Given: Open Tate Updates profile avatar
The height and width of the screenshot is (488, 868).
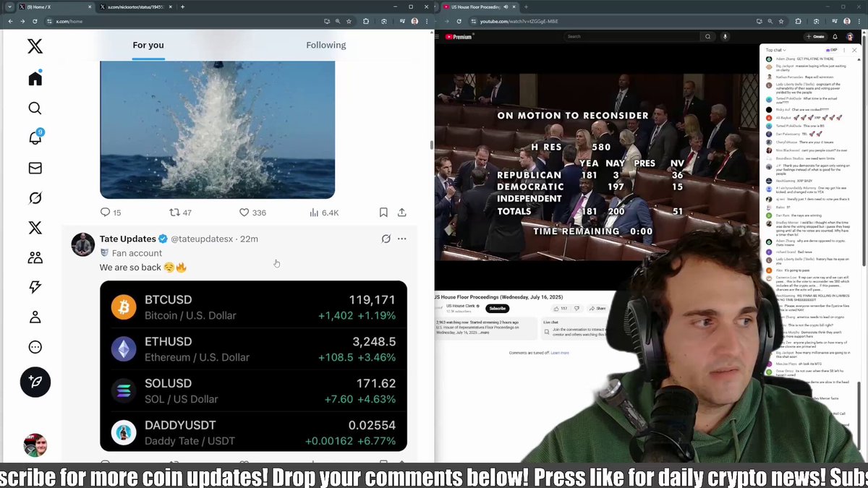Looking at the screenshot, I should [83, 244].
